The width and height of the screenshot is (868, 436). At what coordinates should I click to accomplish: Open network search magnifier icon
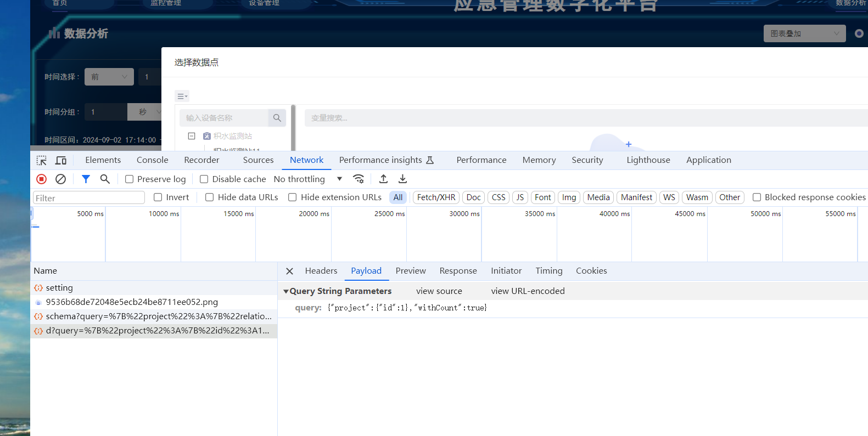(x=105, y=179)
